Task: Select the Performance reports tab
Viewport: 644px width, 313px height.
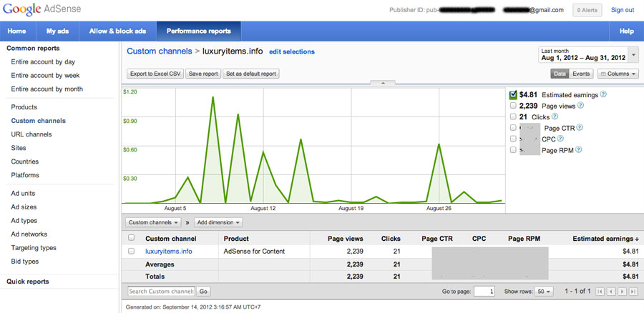Action: pos(199,31)
